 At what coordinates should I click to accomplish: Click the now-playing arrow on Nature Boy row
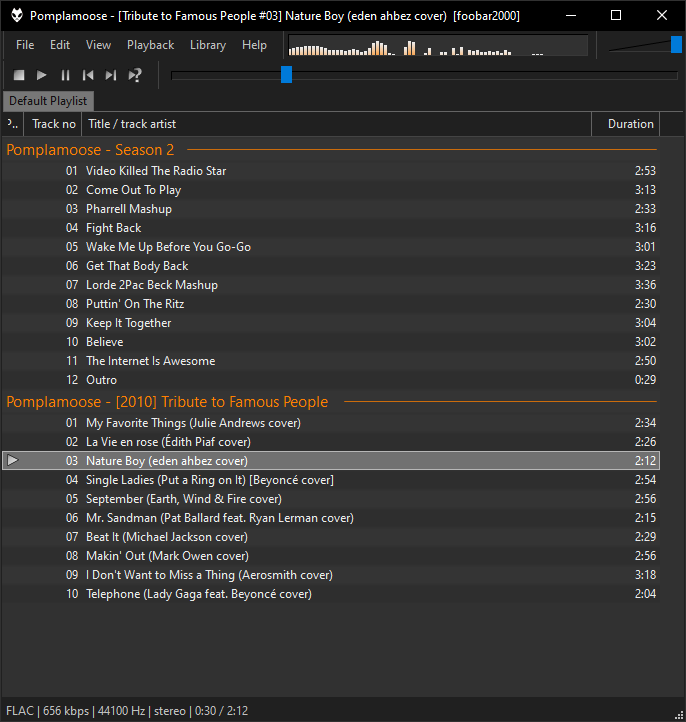point(13,460)
